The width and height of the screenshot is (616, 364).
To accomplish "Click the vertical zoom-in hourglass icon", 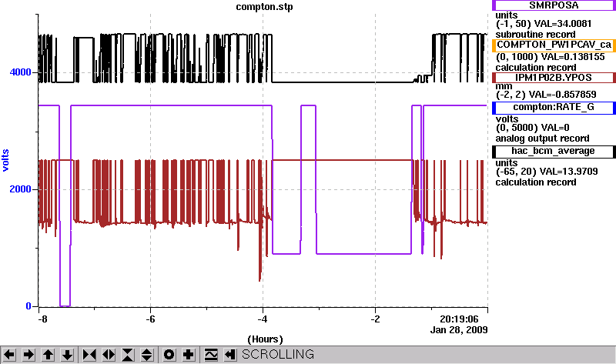I will [128, 355].
